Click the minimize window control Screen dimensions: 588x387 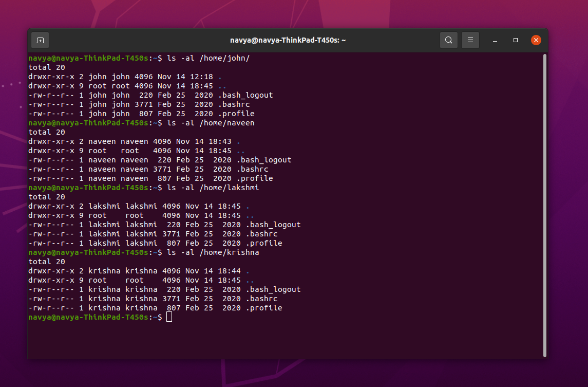click(x=495, y=40)
